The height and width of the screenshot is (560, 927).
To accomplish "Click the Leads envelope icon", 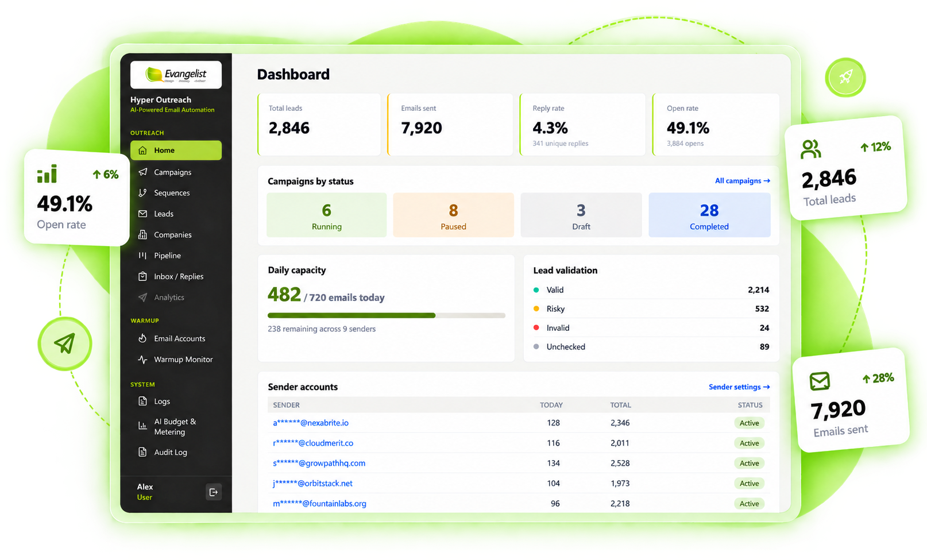I will (142, 214).
